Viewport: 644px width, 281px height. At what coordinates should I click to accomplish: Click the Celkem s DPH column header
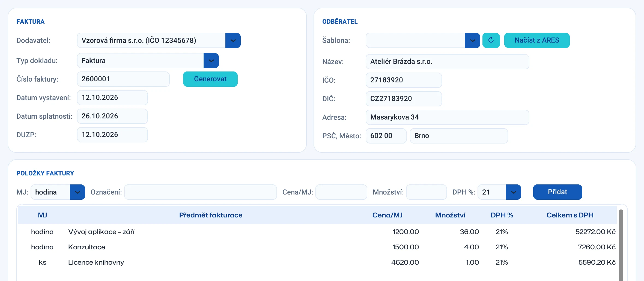pos(570,215)
